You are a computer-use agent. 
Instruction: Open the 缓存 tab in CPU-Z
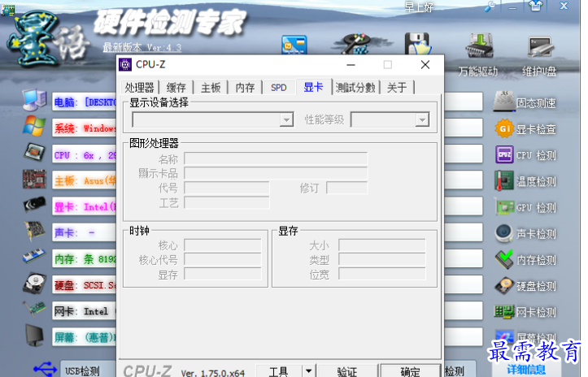(176, 88)
